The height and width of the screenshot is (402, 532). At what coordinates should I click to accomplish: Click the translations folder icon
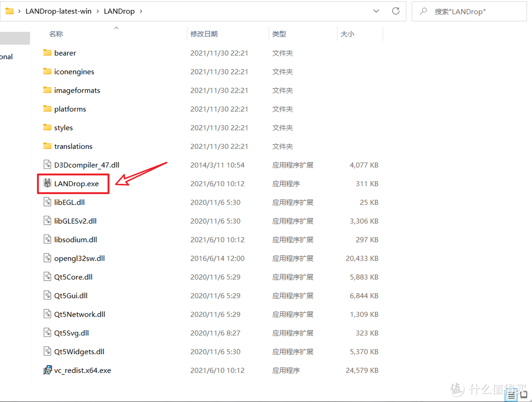[x=47, y=146]
